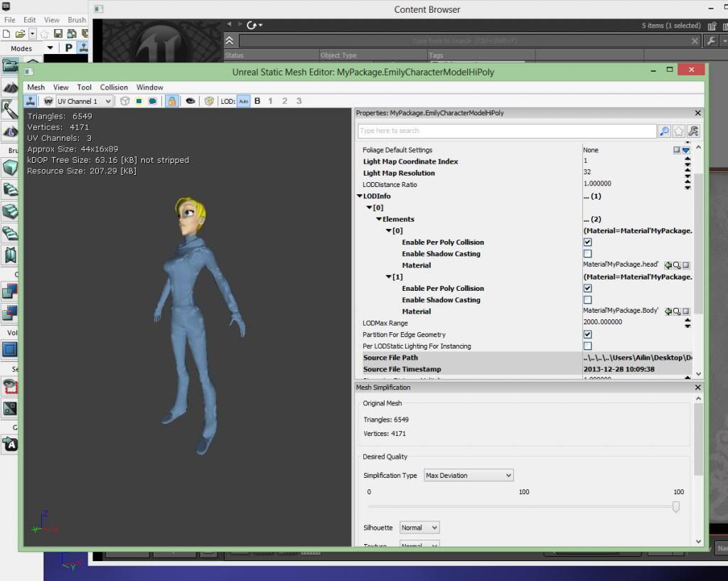728x581 pixels.
Task: Toggle Enable Shadow Casting for element 0
Action: click(x=587, y=254)
